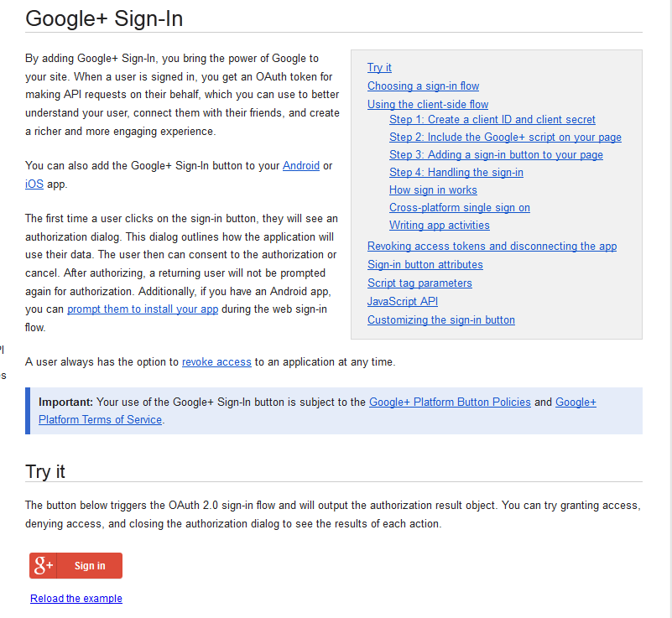The width and height of the screenshot is (672, 618).
Task: Open the JavaScript API section link
Action: point(403,302)
